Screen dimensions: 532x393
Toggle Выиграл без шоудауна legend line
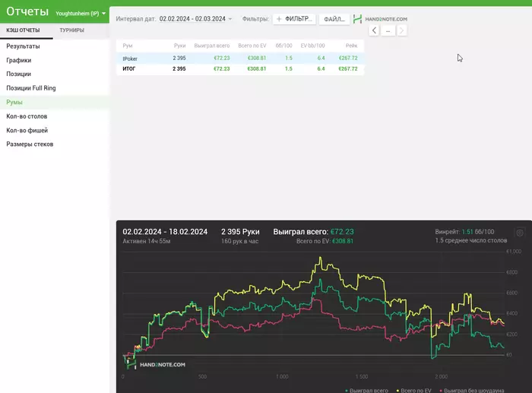pyautogui.click(x=472, y=390)
